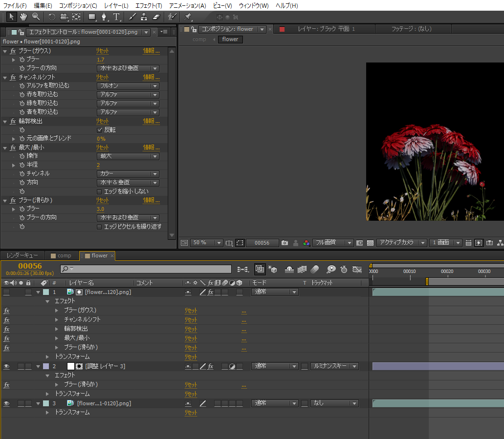Select the Hand tool
The height and width of the screenshot is (439, 504).
pyautogui.click(x=23, y=17)
